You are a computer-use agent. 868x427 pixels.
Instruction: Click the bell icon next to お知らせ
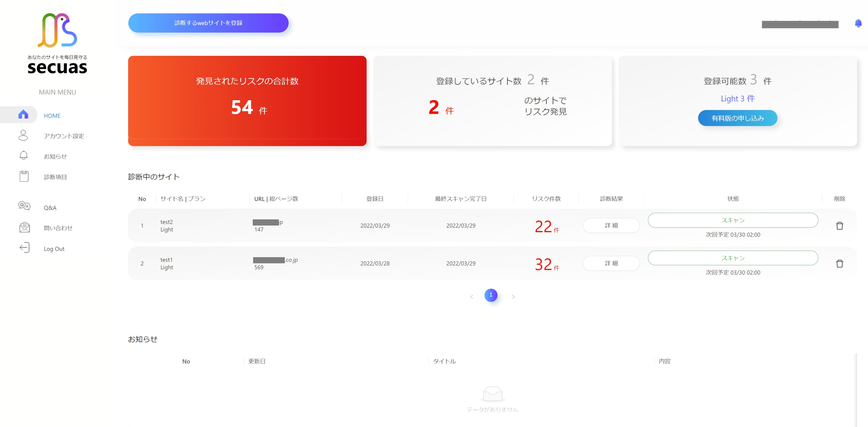click(x=23, y=156)
